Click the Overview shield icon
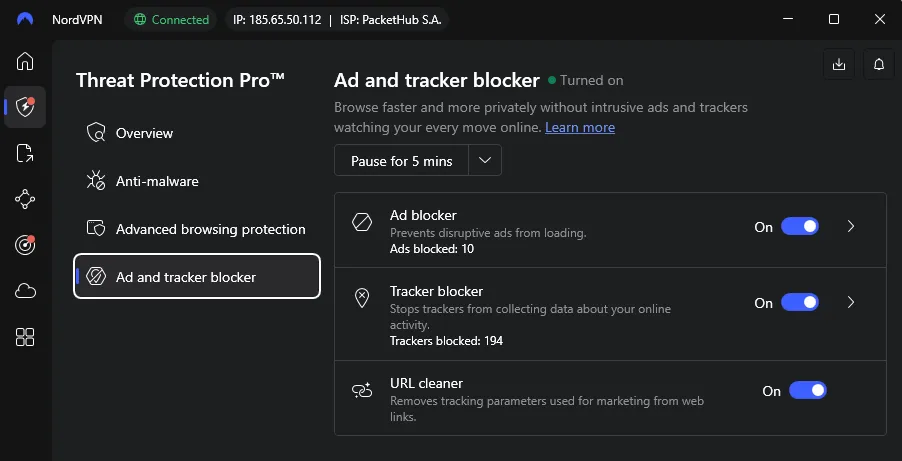The image size is (902, 461). (95, 133)
